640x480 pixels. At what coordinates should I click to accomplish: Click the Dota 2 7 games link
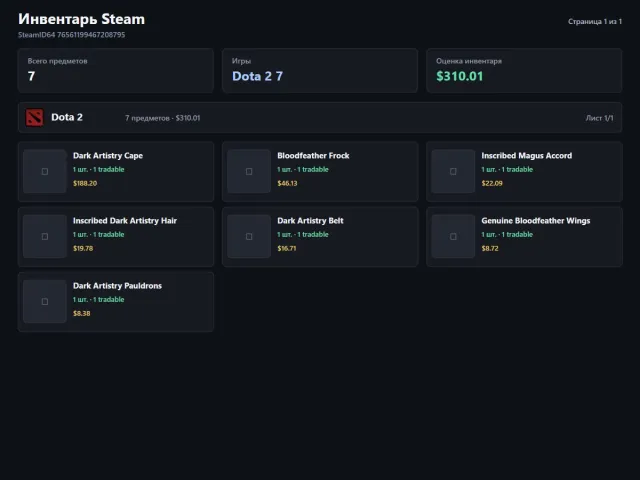257,76
